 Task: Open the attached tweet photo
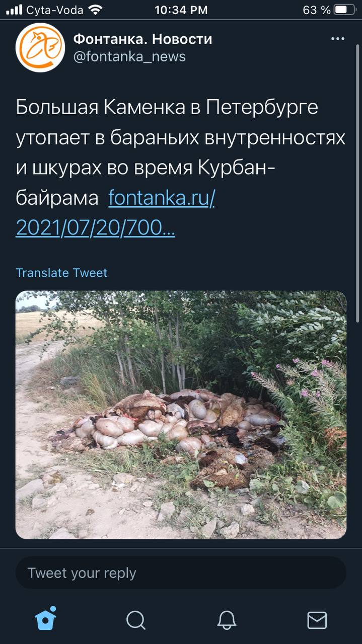[x=181, y=415]
